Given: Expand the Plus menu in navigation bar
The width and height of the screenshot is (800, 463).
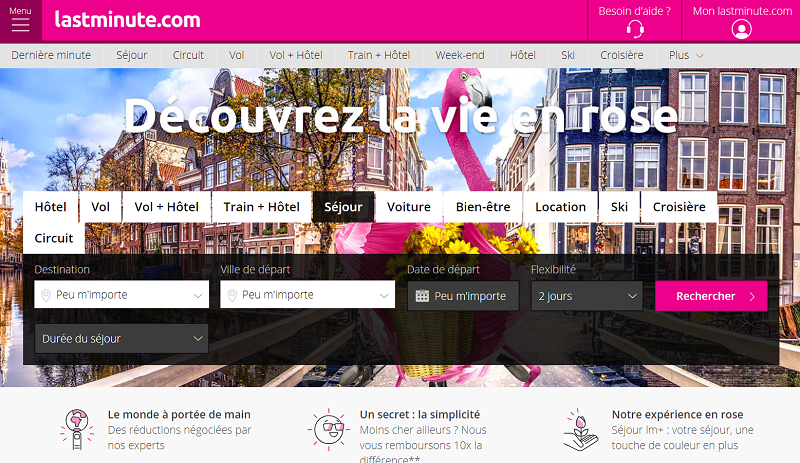Looking at the screenshot, I should (x=686, y=55).
